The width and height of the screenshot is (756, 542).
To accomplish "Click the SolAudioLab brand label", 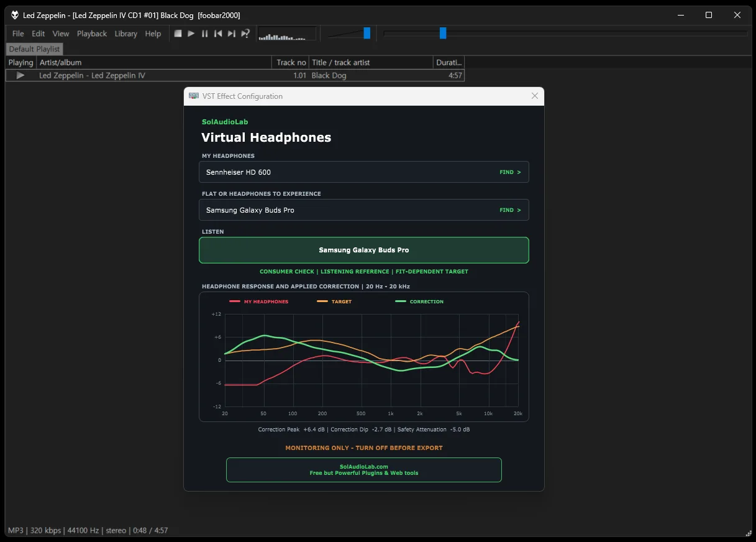I will (225, 122).
